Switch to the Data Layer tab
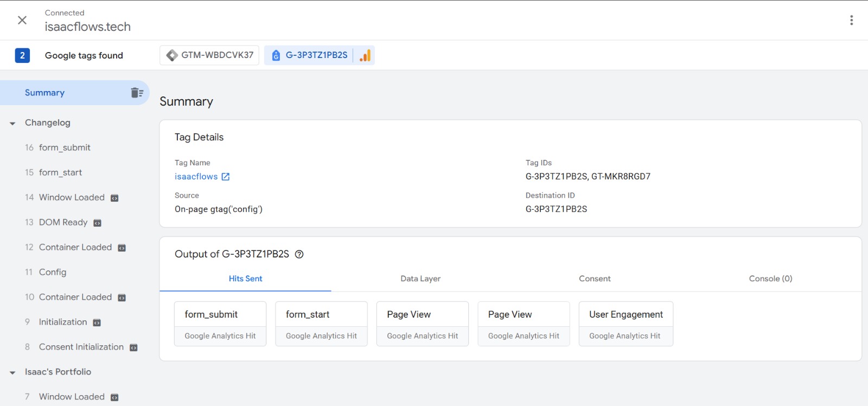868x406 pixels. click(x=420, y=279)
